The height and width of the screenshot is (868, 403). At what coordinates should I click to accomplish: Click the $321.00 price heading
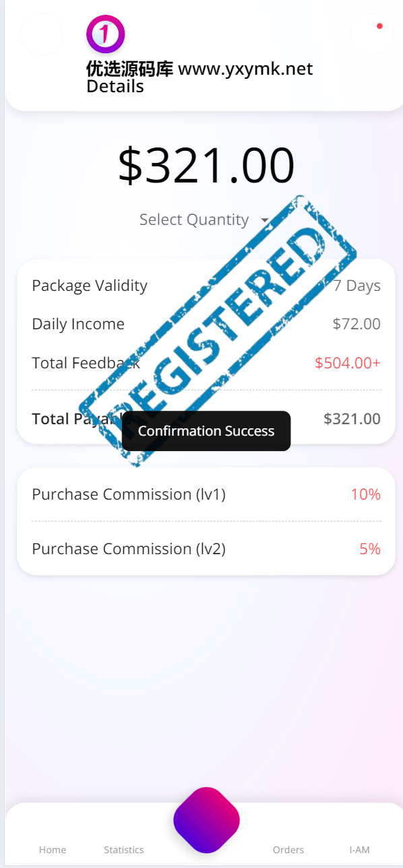pos(206,166)
